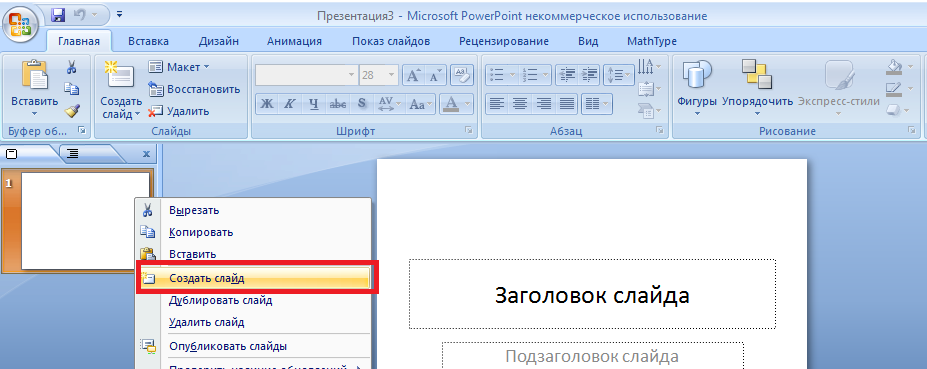Center the text
Image resolution: width=927 pixels, height=369 pixels.
point(520,104)
